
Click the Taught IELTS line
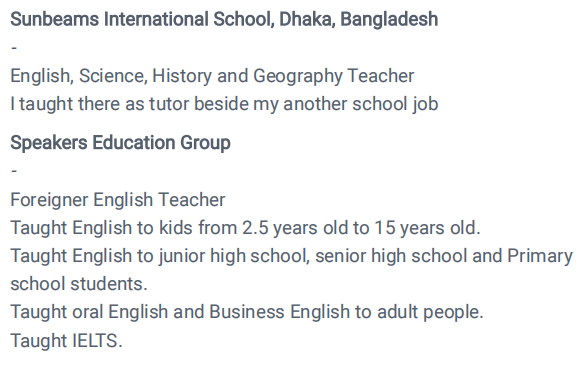[x=66, y=341]
